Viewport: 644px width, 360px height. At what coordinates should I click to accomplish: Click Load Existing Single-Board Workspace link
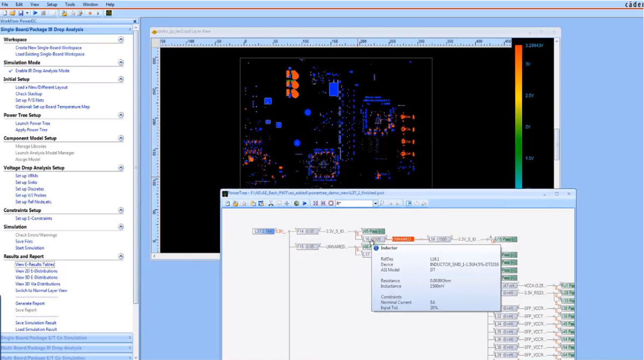50,54
